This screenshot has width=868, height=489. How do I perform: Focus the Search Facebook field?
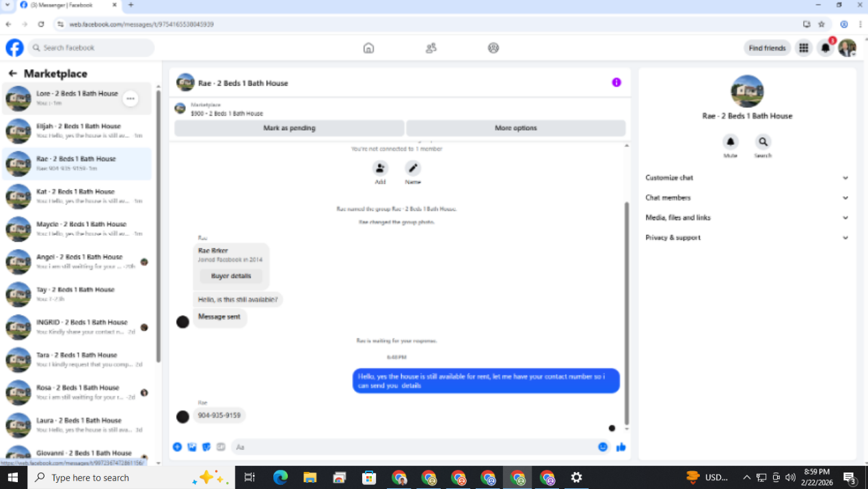tap(92, 48)
